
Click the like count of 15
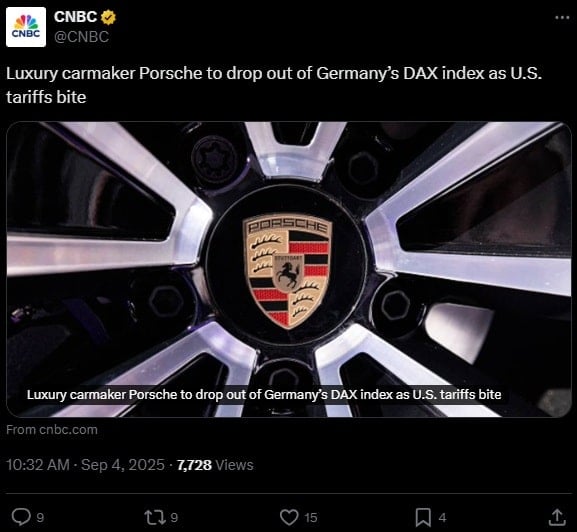click(311, 518)
